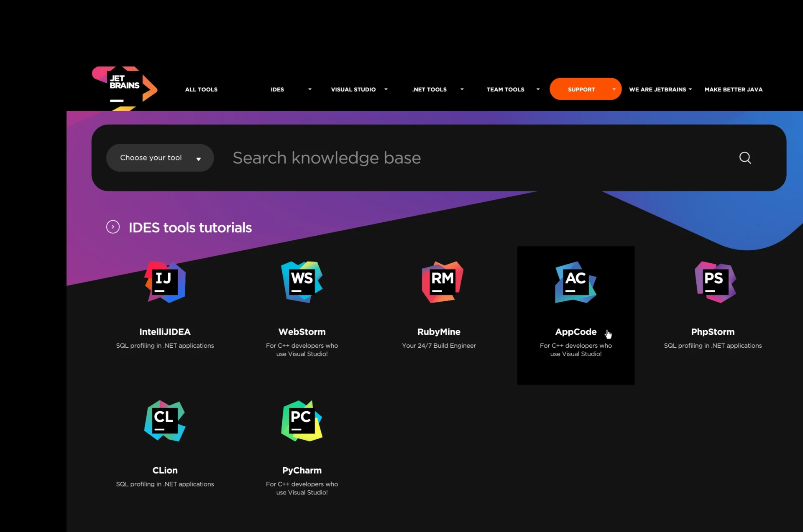Select Visual Studio in the navigation

click(353, 89)
